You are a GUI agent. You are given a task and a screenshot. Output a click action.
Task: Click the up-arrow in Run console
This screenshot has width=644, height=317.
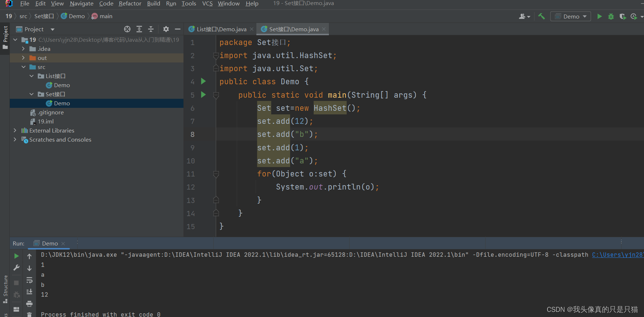[29, 256]
